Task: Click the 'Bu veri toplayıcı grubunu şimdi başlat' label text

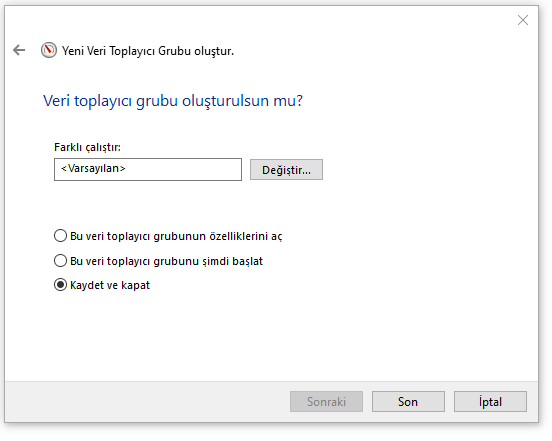Action: [x=167, y=261]
